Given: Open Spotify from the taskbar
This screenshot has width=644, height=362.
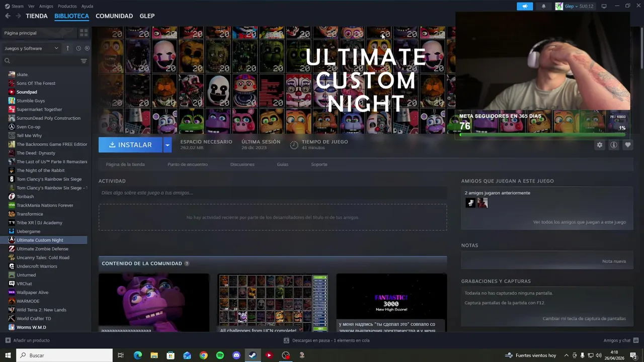Looking at the screenshot, I should coord(220,355).
